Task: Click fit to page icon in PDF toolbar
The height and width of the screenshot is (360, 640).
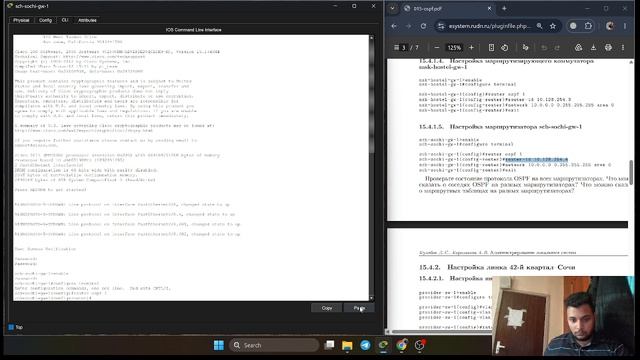Action: (491, 48)
